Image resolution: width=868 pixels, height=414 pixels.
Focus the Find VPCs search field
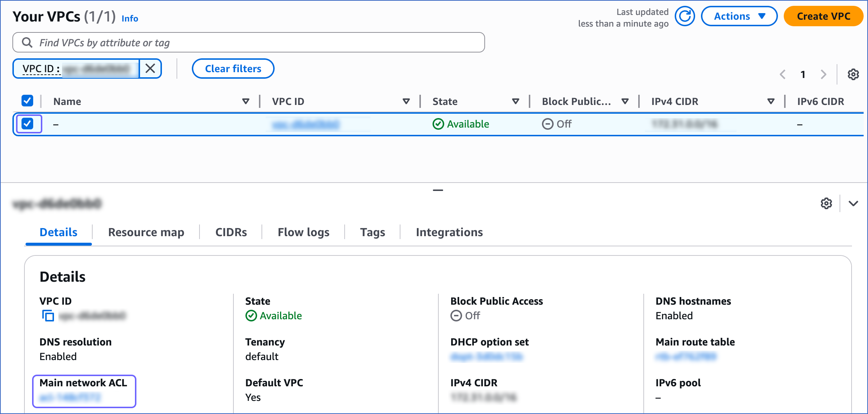click(249, 43)
